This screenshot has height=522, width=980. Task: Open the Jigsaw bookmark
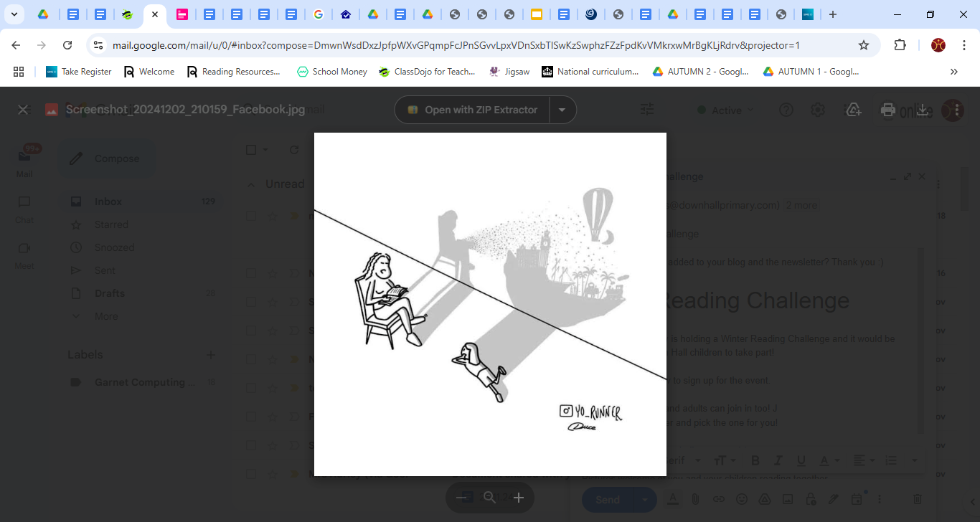pyautogui.click(x=510, y=72)
